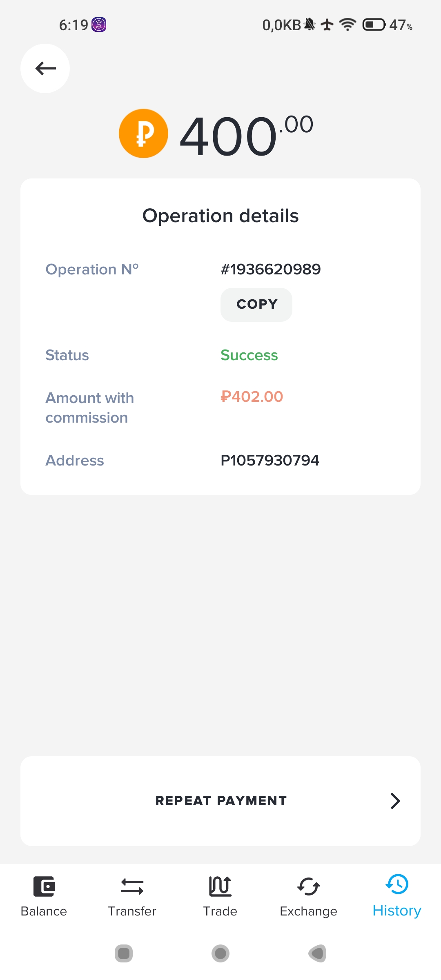
Task: Tap the address P1057930794
Action: [x=270, y=461]
